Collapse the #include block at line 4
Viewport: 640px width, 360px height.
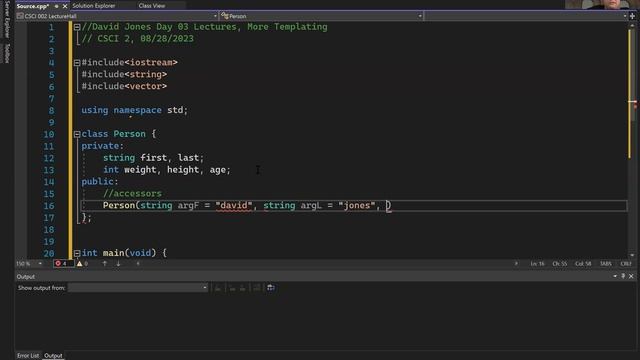click(x=77, y=63)
